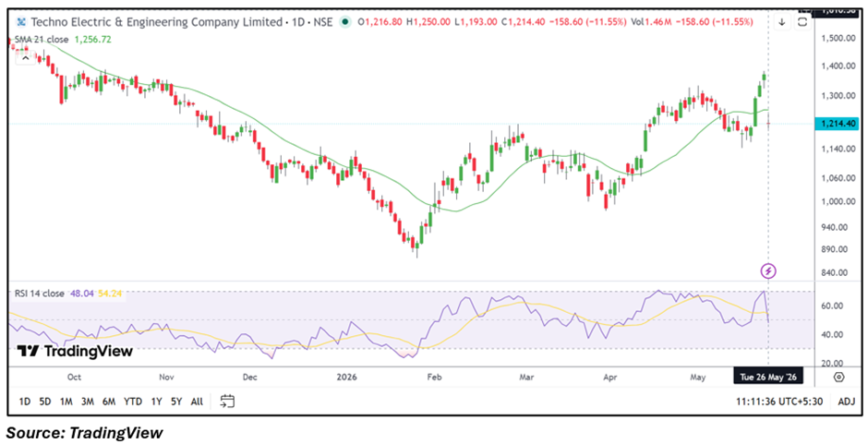Viewport: 868px width, 444px height.
Task: Click the current price label 1,214.40
Action: [x=837, y=124]
